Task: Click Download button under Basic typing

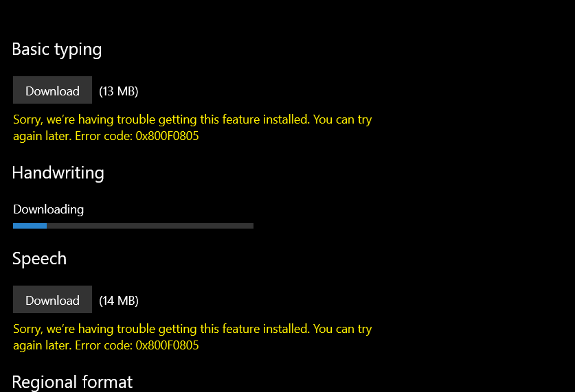Action: point(52,91)
